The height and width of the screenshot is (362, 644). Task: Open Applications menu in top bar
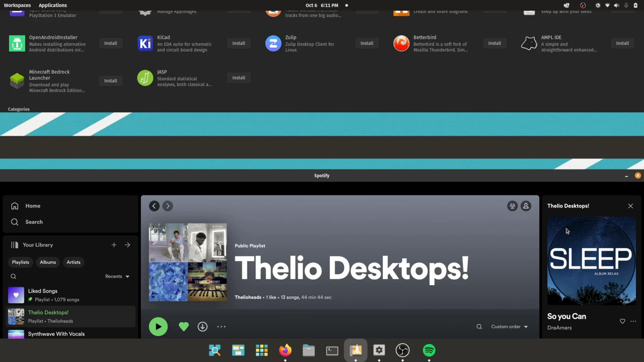pos(53,5)
